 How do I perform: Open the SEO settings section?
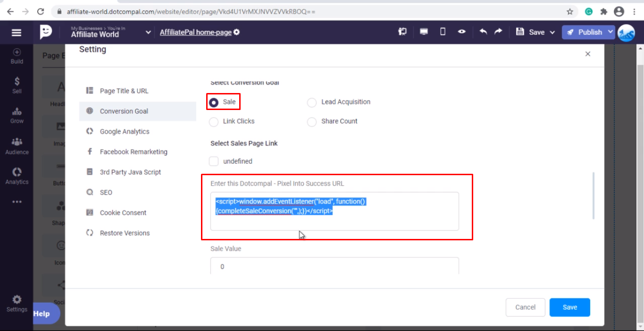(138, 193)
